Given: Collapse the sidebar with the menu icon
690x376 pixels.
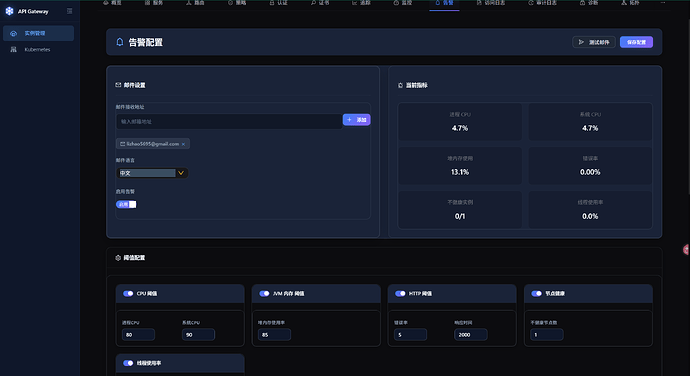Looking at the screenshot, I should click(70, 11).
